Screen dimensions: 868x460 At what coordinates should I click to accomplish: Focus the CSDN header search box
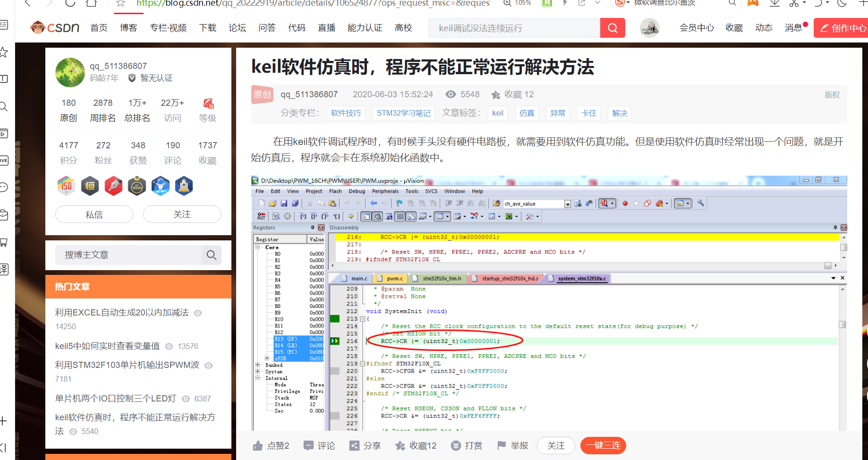pyautogui.click(x=514, y=28)
